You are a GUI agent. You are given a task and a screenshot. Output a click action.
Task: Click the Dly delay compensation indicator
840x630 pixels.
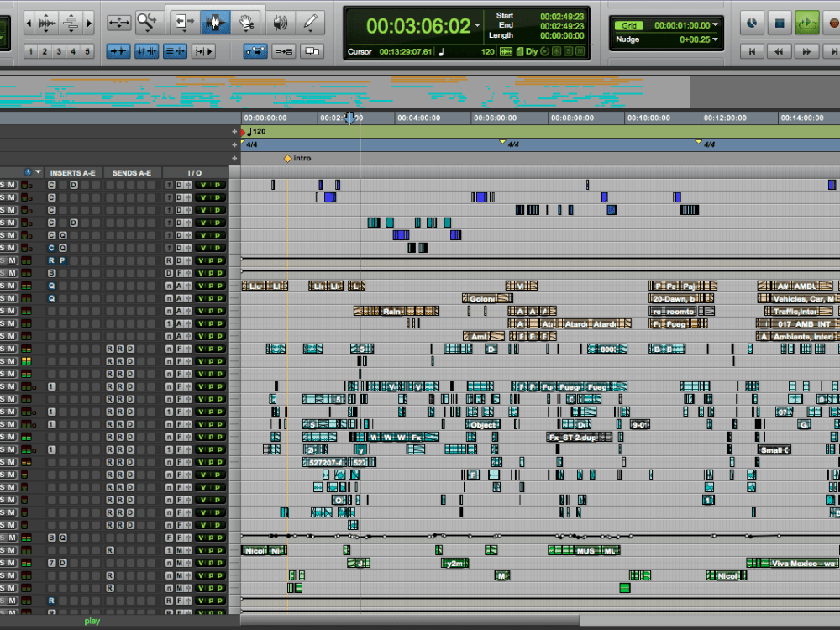click(532, 51)
